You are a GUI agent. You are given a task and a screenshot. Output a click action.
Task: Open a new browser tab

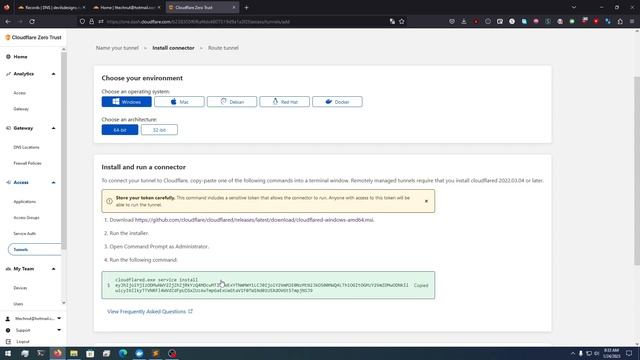tap(246, 7)
